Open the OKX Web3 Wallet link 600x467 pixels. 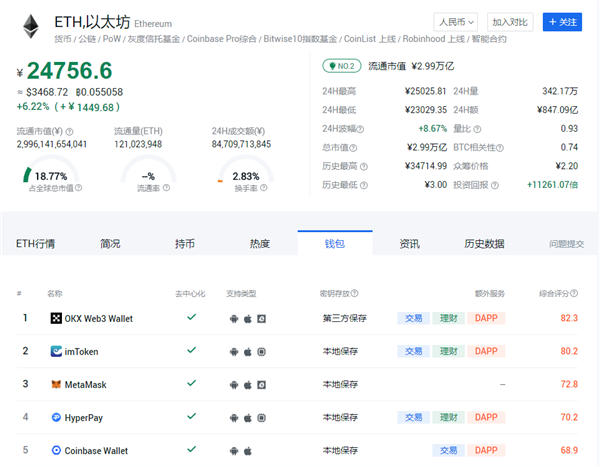click(x=99, y=318)
